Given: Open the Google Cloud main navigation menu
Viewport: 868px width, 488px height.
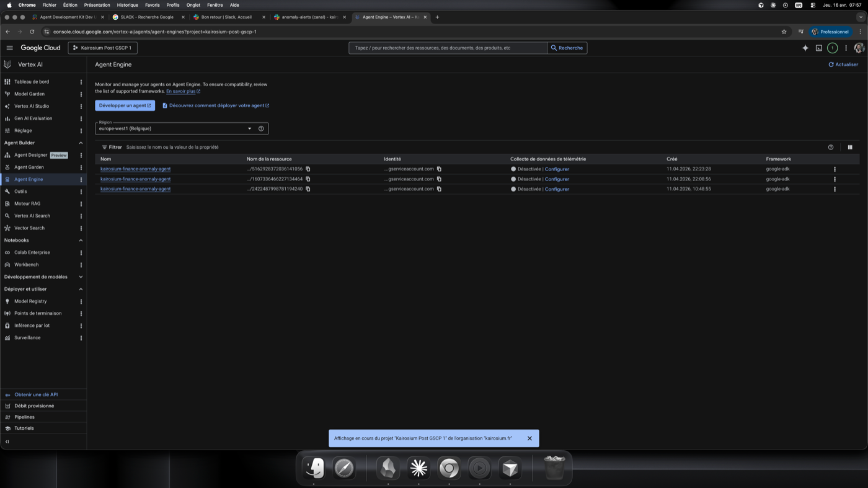Looking at the screenshot, I should click(x=9, y=48).
